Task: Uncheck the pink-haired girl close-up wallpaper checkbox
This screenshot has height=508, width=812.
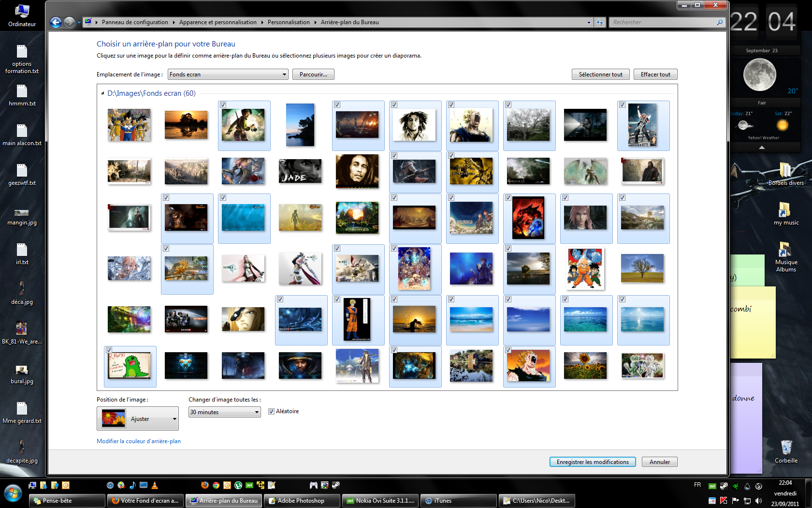Action: click(565, 197)
